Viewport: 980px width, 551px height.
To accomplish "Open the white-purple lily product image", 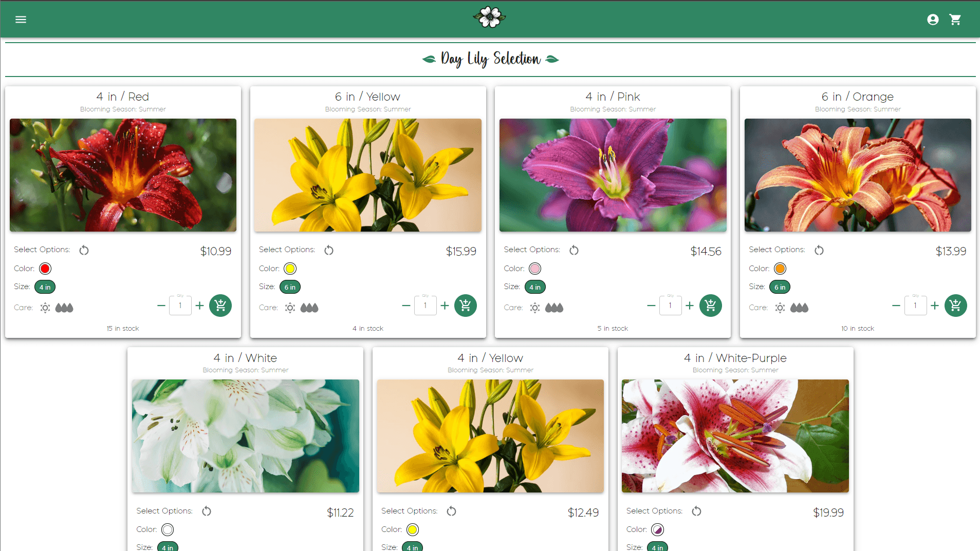I will tap(735, 436).
